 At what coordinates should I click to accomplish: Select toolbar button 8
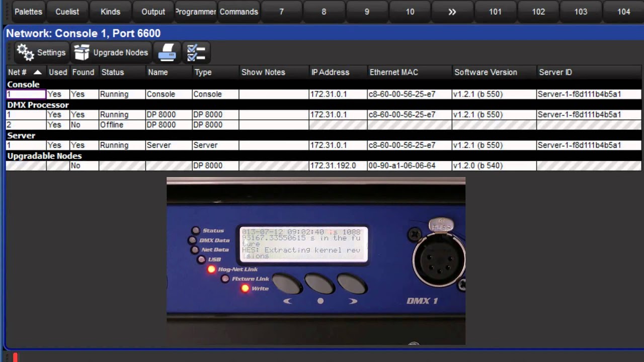324,12
